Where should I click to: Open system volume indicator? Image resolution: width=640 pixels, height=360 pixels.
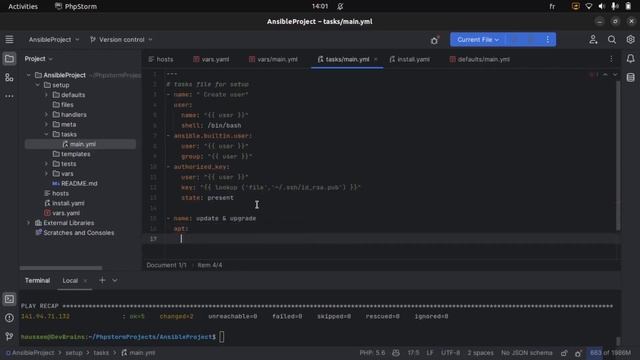(601, 6)
